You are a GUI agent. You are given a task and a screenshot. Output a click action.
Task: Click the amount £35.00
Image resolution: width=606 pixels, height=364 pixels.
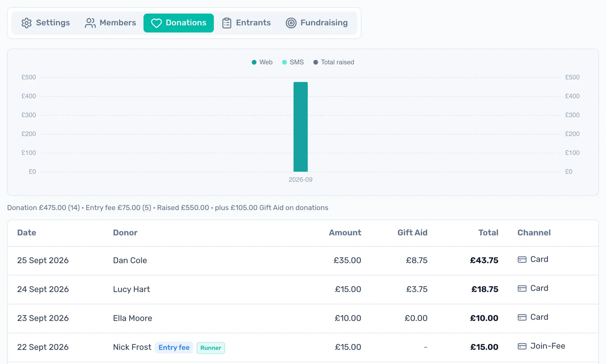click(347, 260)
